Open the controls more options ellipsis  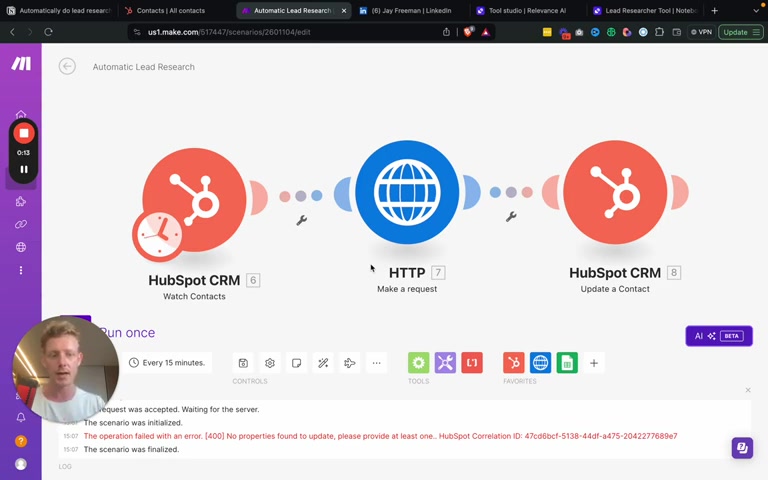(x=376, y=363)
